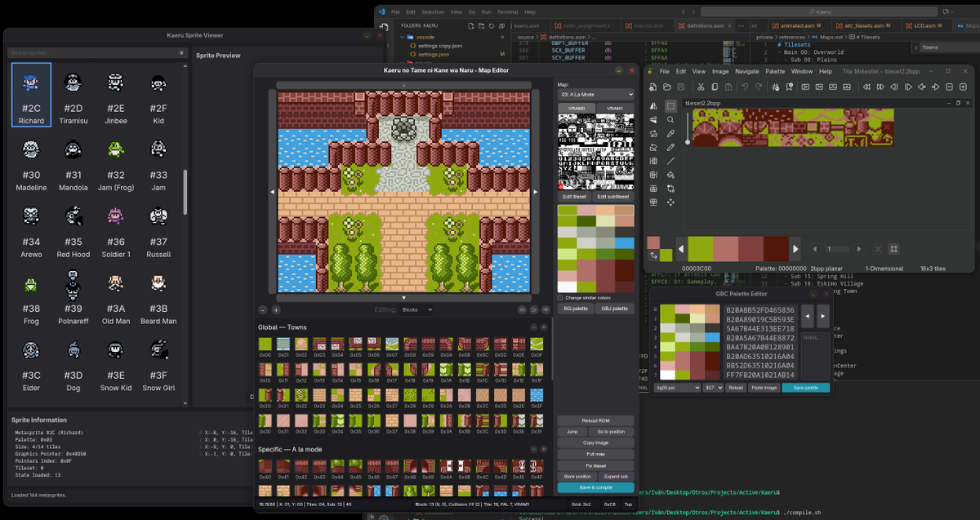Click the Edit tileset button

tap(575, 196)
